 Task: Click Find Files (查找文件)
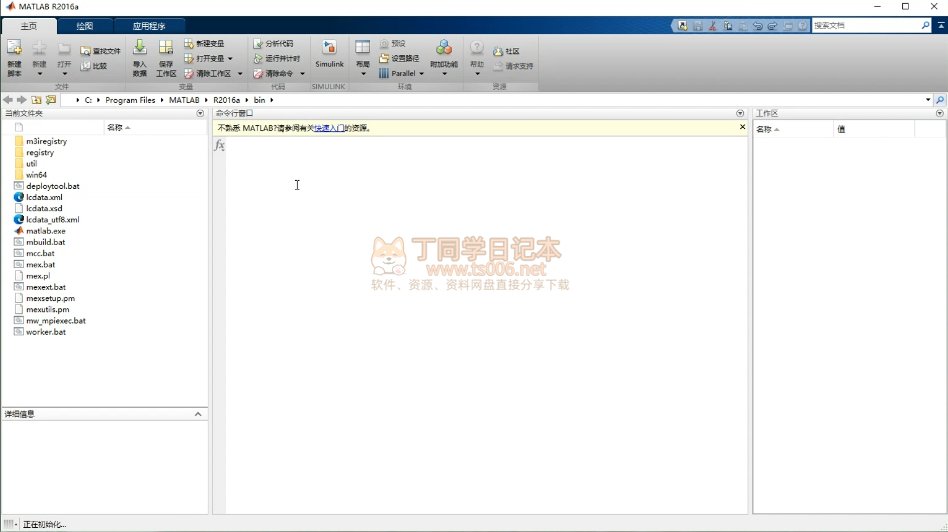click(100, 51)
